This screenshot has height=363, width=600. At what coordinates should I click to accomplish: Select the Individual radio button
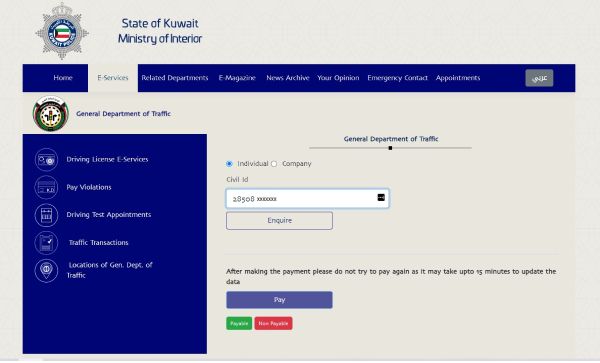[x=229, y=164]
